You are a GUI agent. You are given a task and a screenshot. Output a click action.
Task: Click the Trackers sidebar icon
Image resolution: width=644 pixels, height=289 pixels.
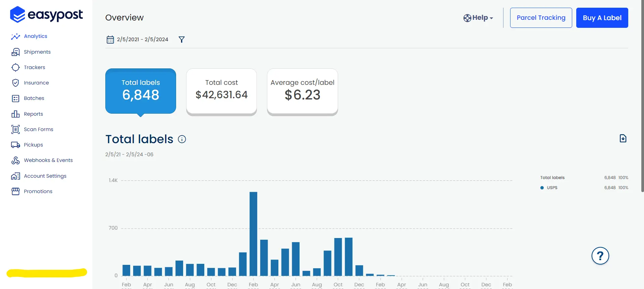pos(15,67)
